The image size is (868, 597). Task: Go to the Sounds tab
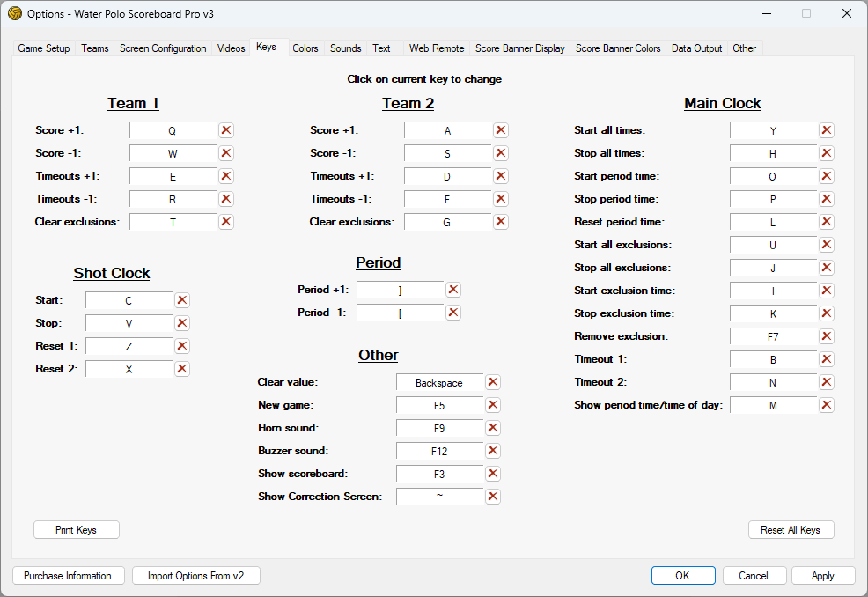pyautogui.click(x=345, y=48)
